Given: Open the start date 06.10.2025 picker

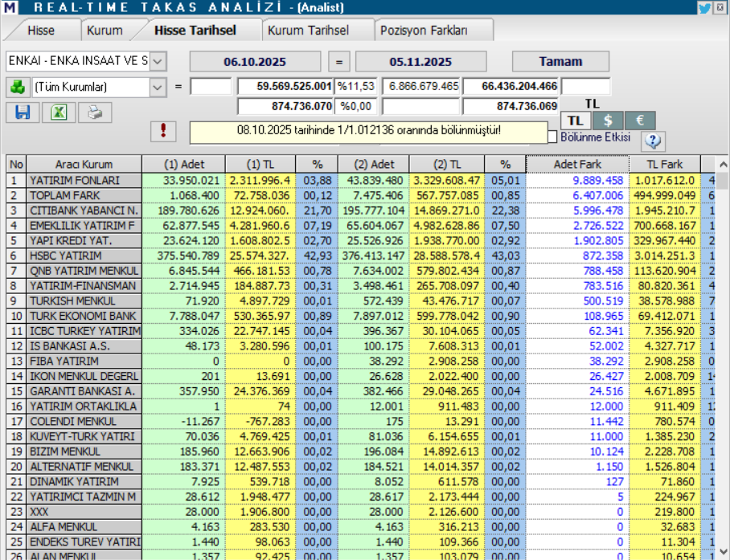Looking at the screenshot, I should [x=255, y=61].
